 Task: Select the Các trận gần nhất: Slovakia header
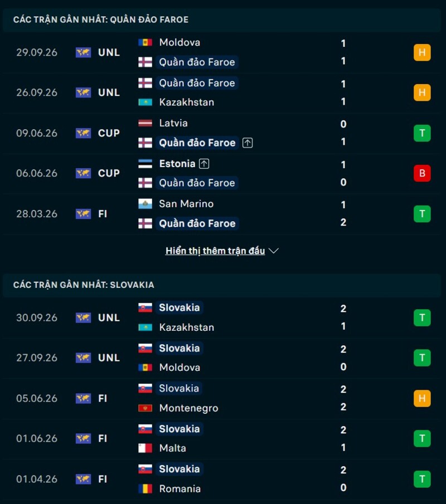tap(84, 285)
